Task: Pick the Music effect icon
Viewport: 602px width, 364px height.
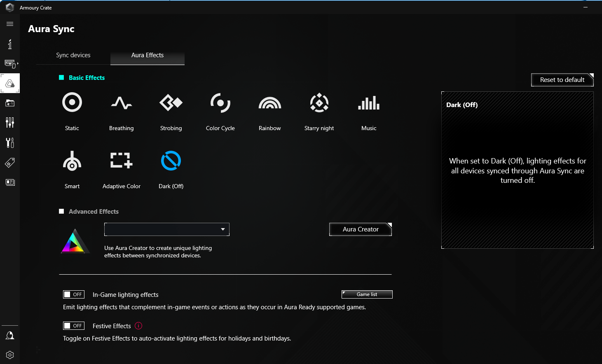Action: (369, 103)
